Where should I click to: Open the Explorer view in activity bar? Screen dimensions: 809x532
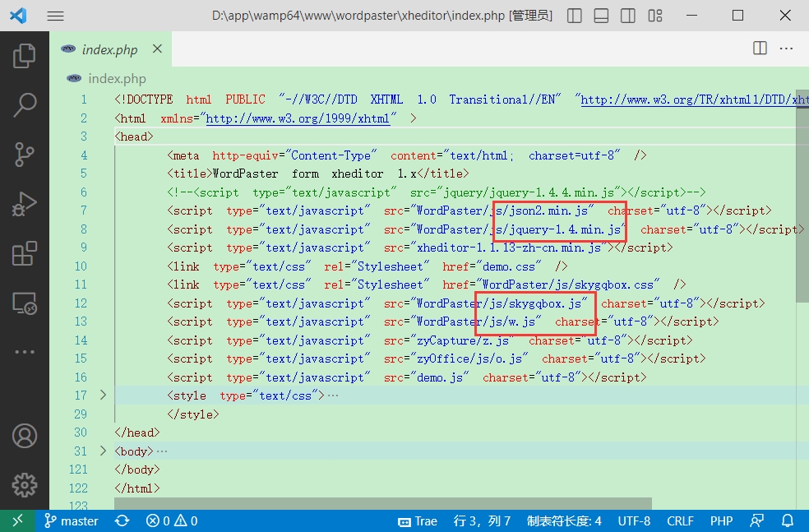pos(25,56)
